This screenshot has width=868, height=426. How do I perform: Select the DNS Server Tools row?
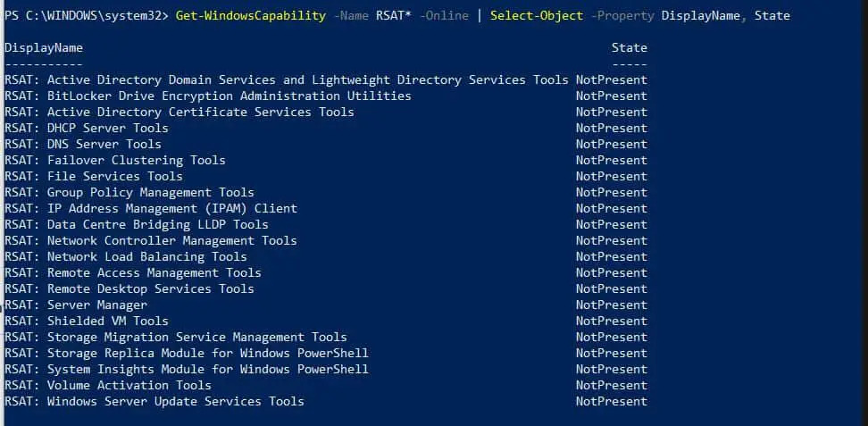[x=82, y=144]
